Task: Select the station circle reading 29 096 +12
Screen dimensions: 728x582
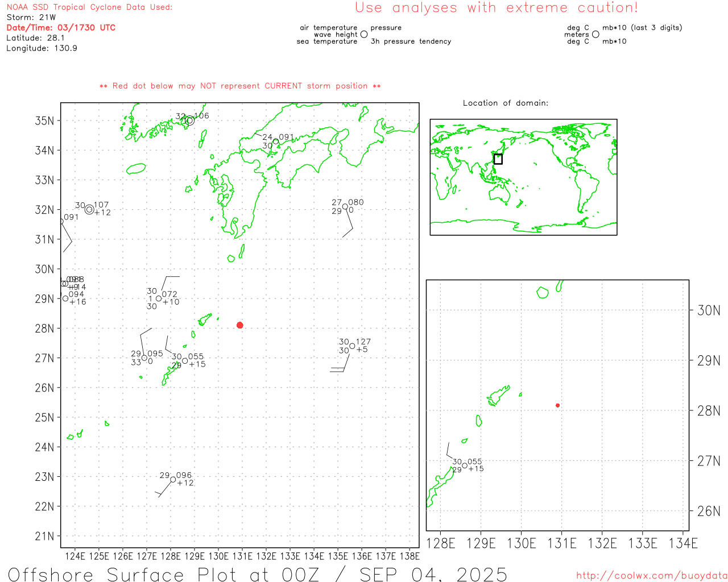Action: 173,479
